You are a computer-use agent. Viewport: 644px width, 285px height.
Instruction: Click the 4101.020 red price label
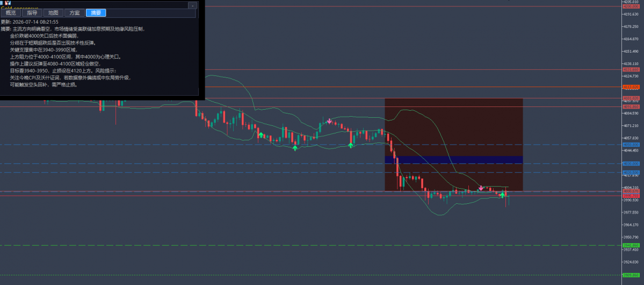(631, 98)
